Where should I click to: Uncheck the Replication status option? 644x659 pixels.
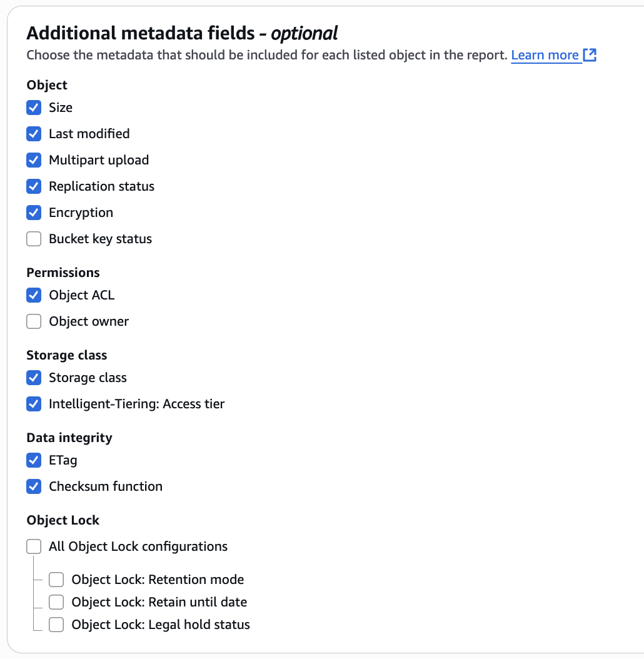[34, 186]
